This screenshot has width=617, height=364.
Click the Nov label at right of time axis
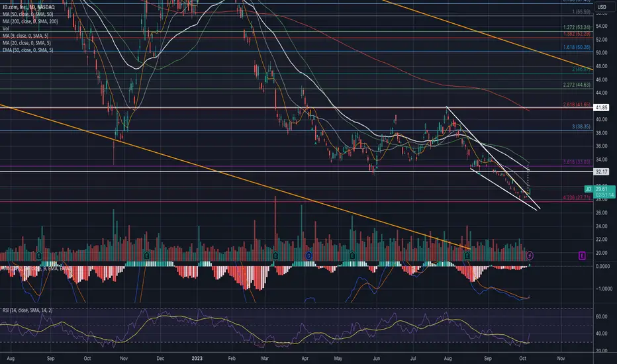coord(561,359)
